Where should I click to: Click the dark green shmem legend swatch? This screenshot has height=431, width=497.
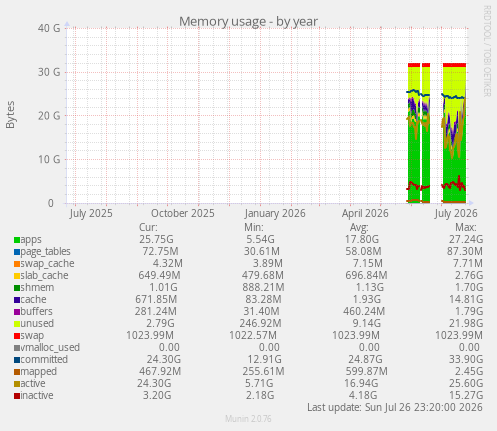point(17,288)
